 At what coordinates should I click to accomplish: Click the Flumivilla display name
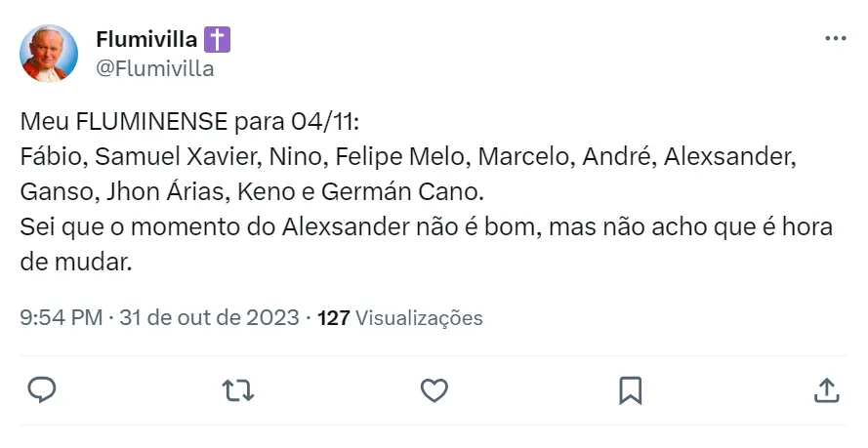[x=146, y=40]
